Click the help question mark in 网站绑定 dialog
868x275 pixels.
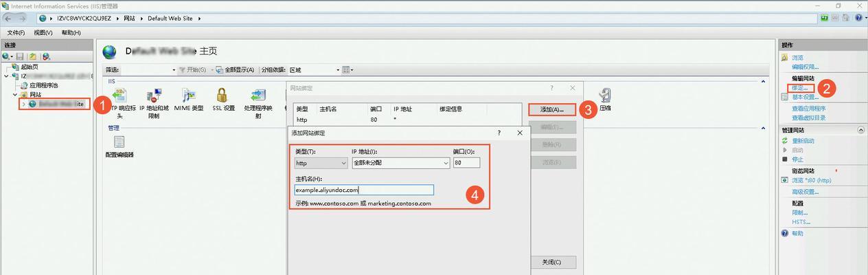[x=551, y=88]
